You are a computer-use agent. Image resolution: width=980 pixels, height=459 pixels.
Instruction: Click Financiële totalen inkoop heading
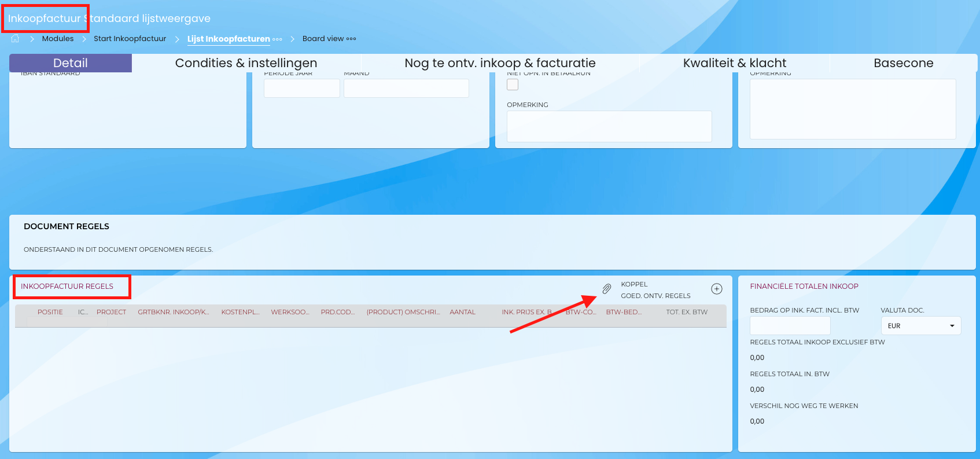click(804, 287)
